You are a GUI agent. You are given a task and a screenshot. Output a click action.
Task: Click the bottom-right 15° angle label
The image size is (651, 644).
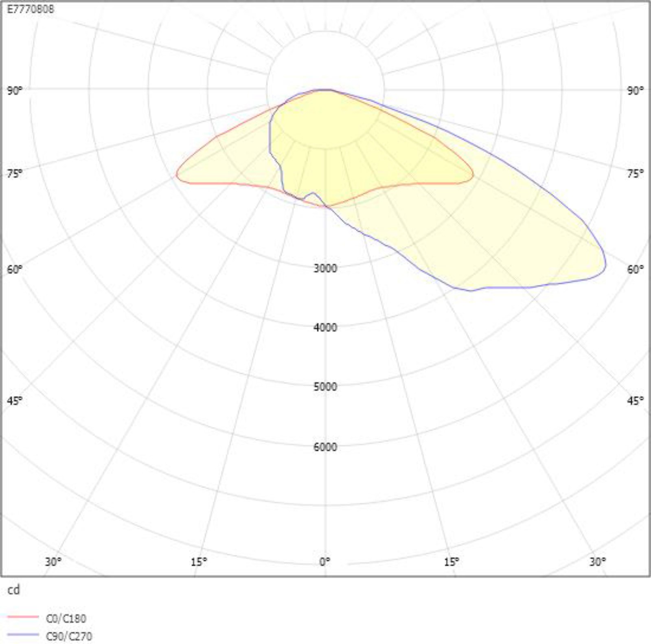tap(451, 562)
